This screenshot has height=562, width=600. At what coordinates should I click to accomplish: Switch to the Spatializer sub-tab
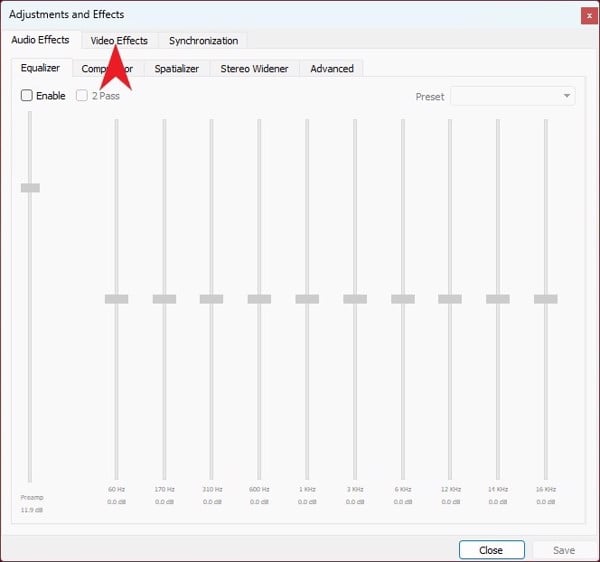click(177, 69)
